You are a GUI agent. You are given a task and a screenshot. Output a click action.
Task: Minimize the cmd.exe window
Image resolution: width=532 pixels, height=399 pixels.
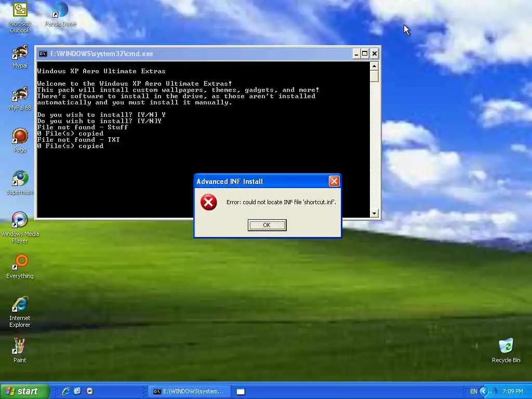[x=356, y=54]
